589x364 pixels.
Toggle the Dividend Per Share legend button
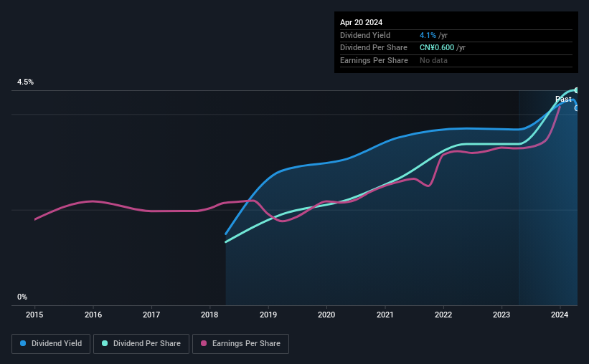pos(141,344)
